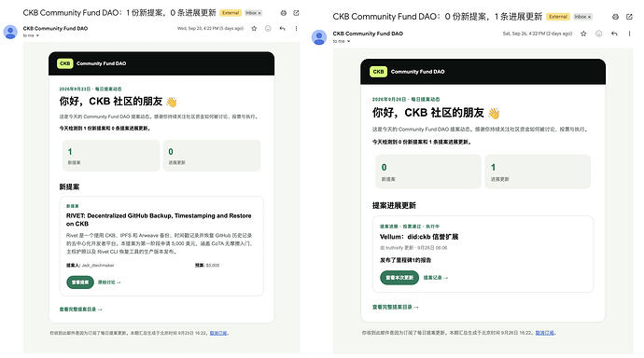Click sender avatar of the Sep 26 email
644x358 pixels.
[319, 37]
